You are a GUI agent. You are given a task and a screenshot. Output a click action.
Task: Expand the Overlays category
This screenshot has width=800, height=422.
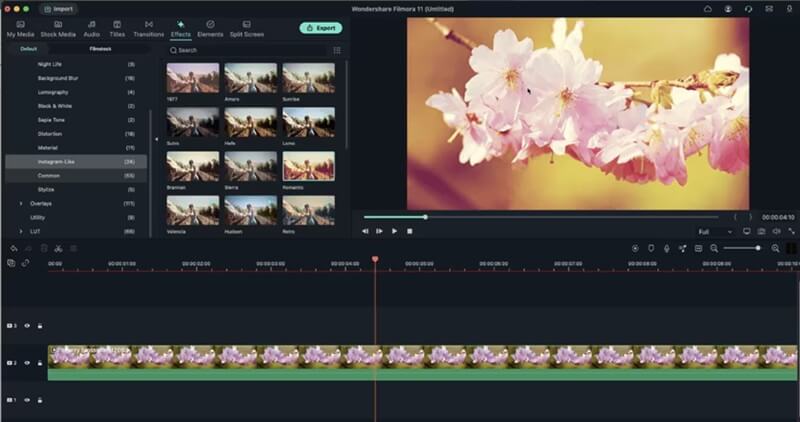[x=21, y=204]
